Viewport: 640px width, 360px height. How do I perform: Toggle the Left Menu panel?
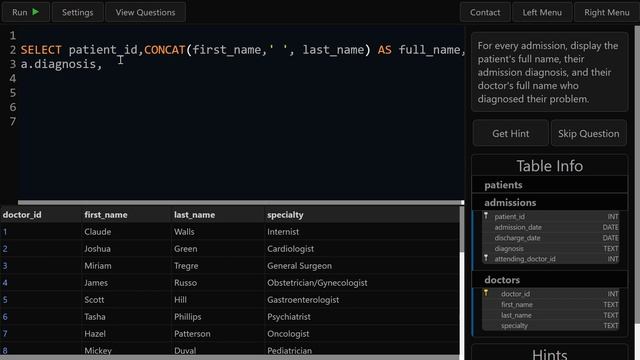pos(542,12)
